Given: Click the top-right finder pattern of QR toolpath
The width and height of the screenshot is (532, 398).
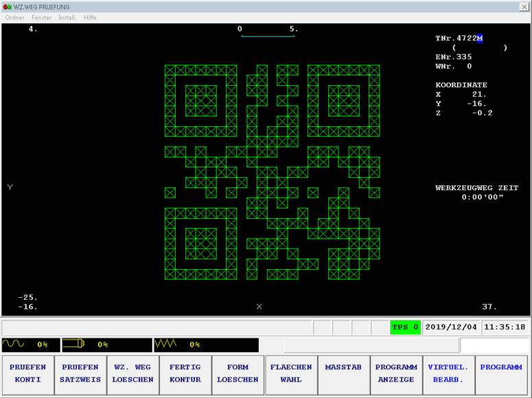Looking at the screenshot, I should click(x=344, y=101).
